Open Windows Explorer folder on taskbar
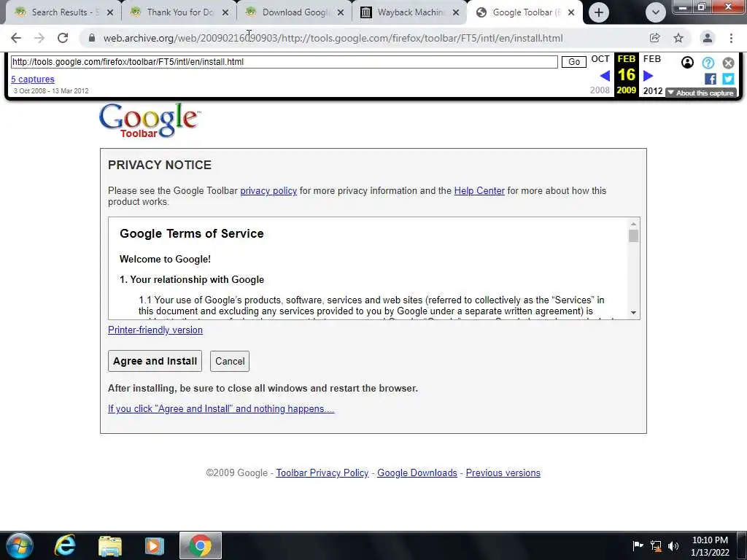The height and width of the screenshot is (560, 747). tap(110, 545)
